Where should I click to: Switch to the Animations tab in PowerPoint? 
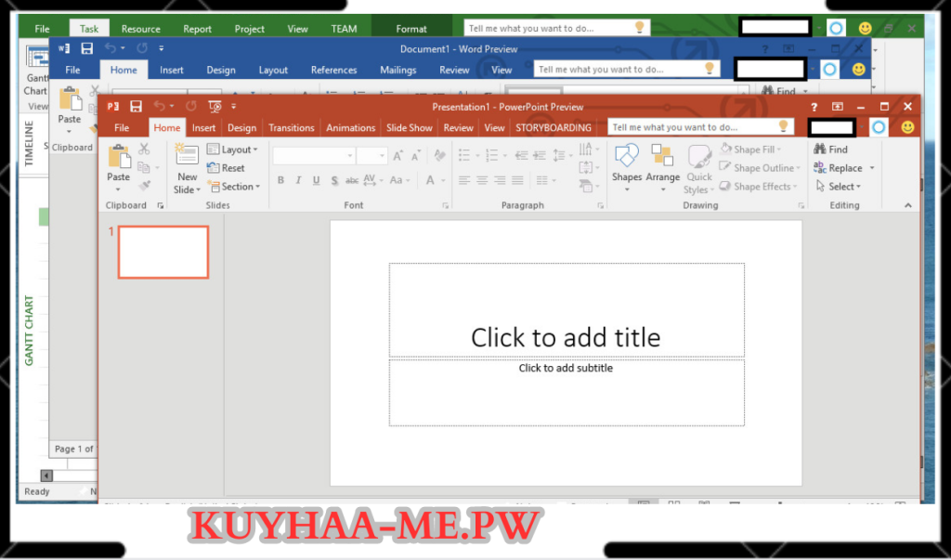(x=350, y=127)
